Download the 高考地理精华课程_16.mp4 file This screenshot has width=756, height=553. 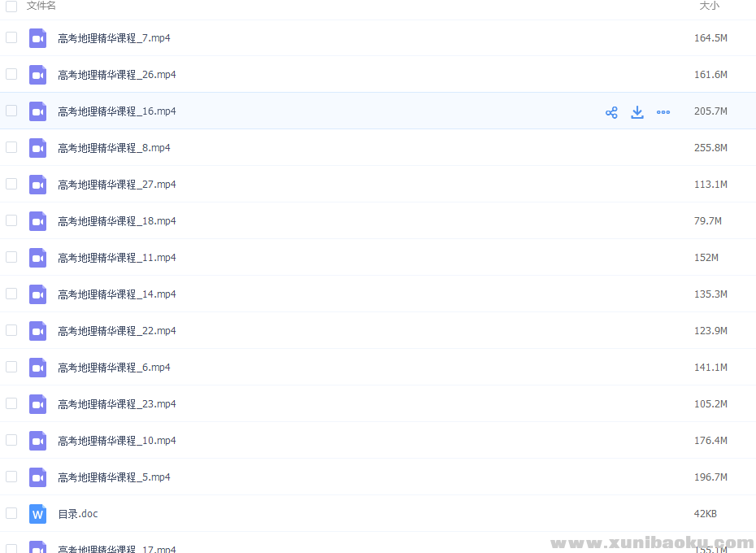point(637,112)
